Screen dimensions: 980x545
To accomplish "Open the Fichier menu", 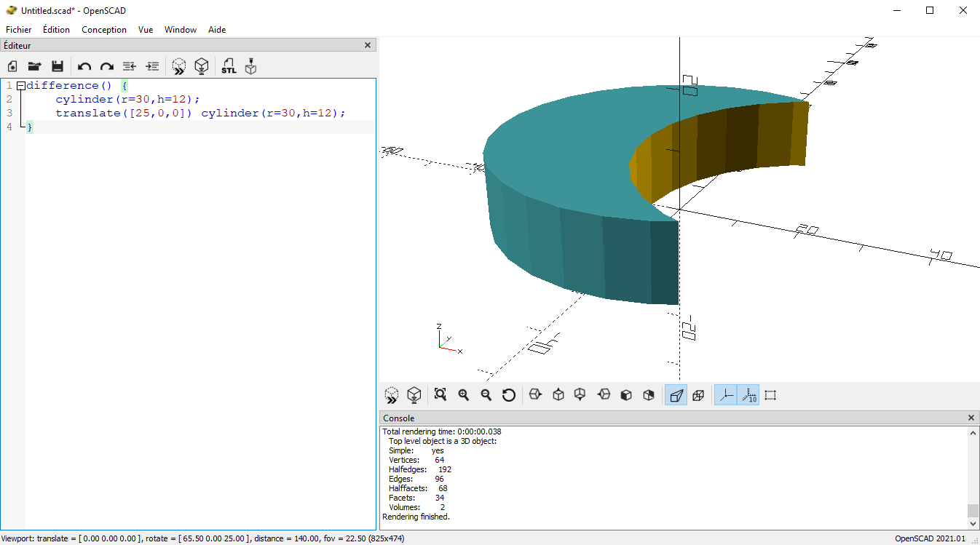I will tap(19, 30).
